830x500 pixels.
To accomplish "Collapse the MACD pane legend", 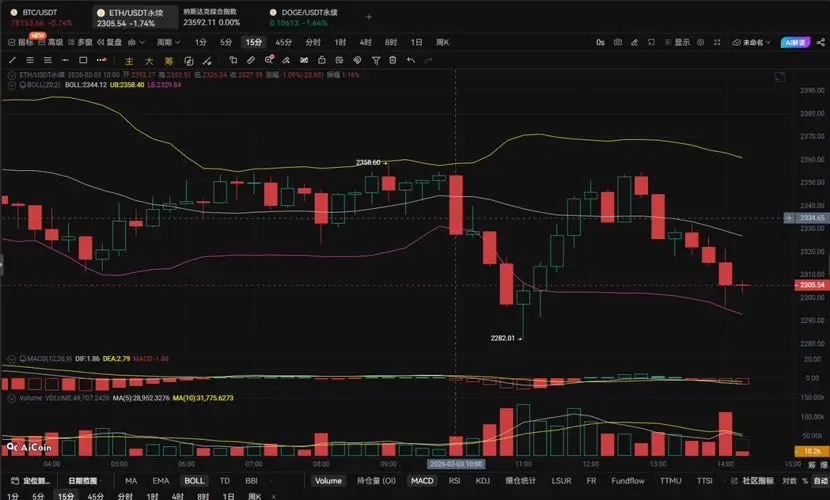I will click(x=12, y=359).
